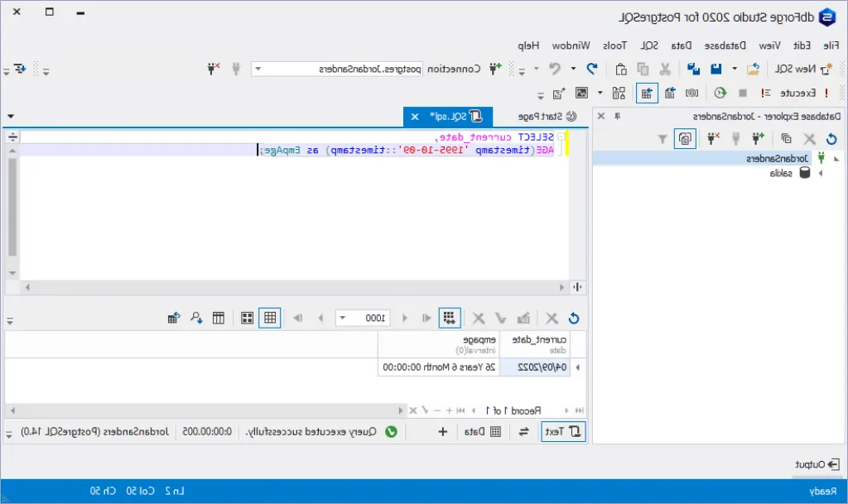Click the grey Undo arrow icon
This screenshot has height=504, width=848.
(x=555, y=70)
